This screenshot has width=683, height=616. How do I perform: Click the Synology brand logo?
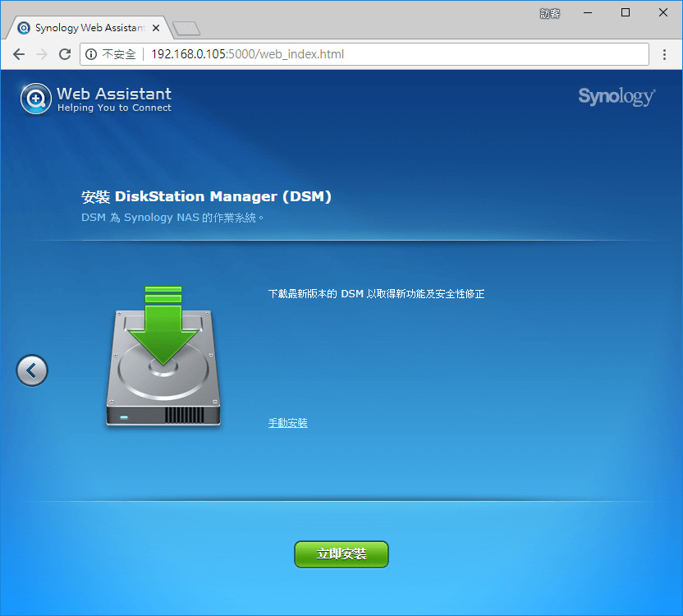(616, 96)
